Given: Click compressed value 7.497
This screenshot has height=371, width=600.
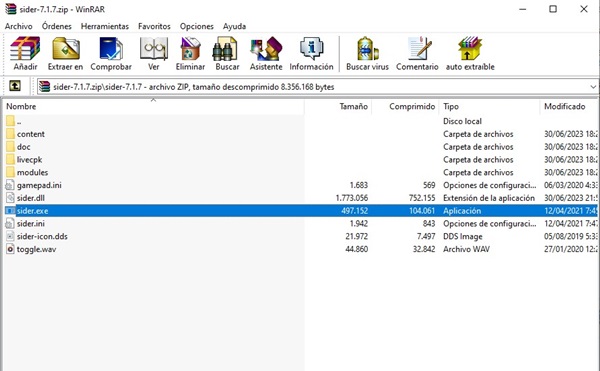Looking at the screenshot, I should (426, 236).
